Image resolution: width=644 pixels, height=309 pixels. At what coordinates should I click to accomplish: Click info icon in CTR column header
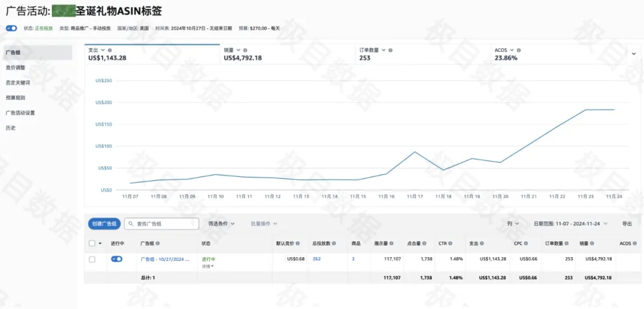tap(450, 244)
